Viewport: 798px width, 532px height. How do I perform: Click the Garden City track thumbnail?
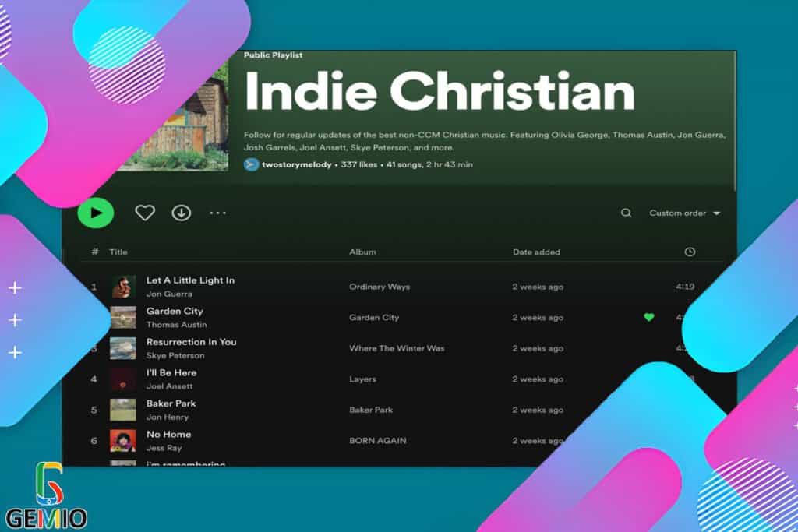[x=123, y=317]
